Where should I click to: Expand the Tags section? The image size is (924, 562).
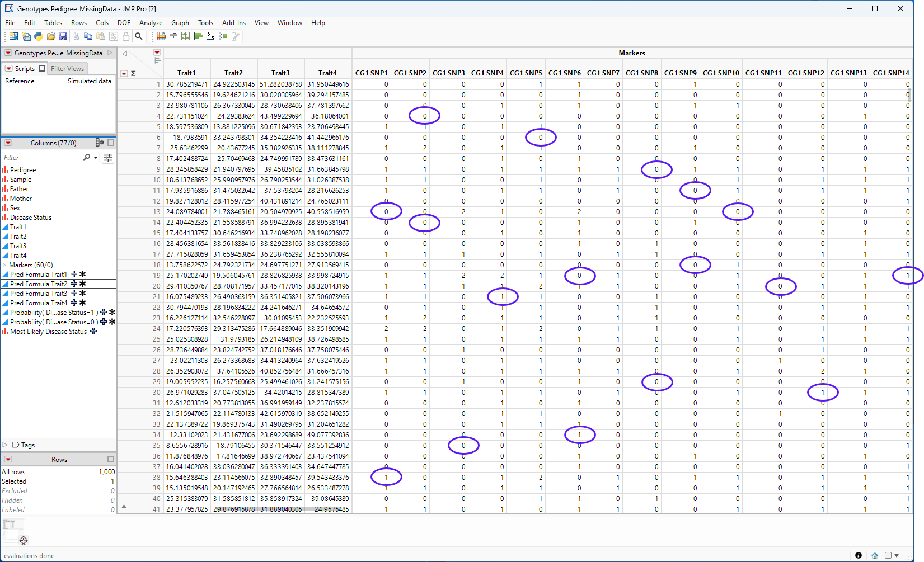point(5,445)
